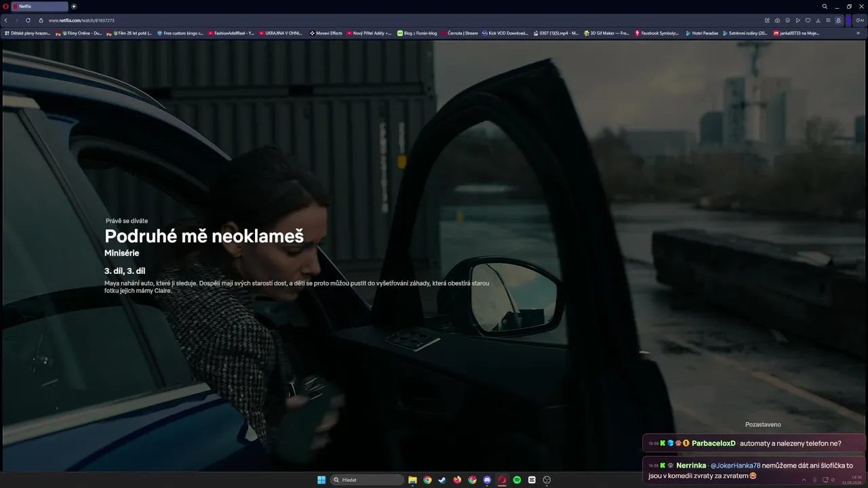Open the 'Černota | Stream' bookmark
The image size is (868, 488).
(460, 33)
